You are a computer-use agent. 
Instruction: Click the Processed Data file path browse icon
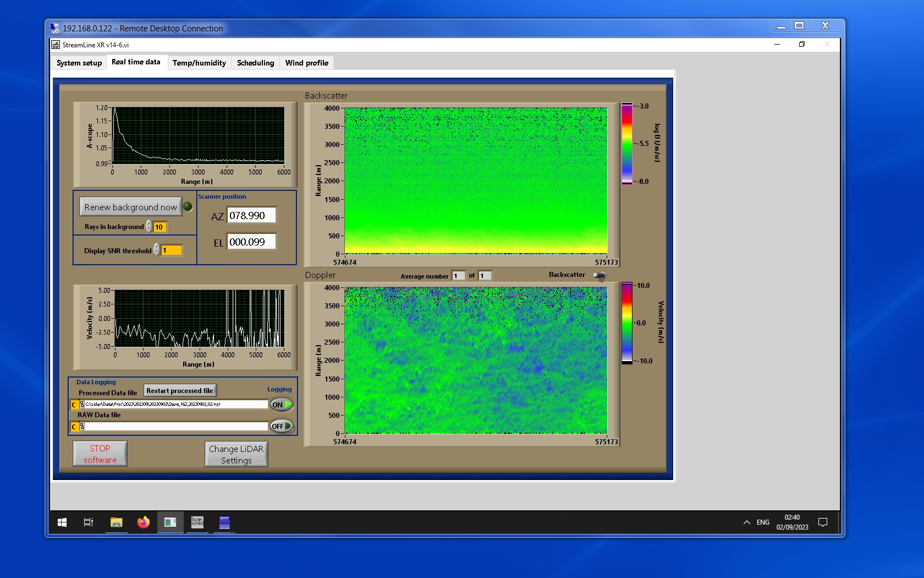pos(82,405)
